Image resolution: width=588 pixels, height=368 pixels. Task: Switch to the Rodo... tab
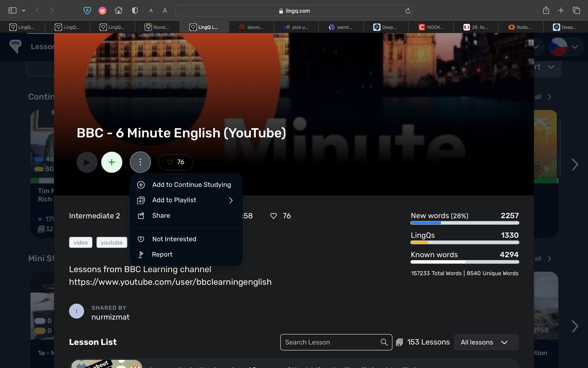[521, 27]
